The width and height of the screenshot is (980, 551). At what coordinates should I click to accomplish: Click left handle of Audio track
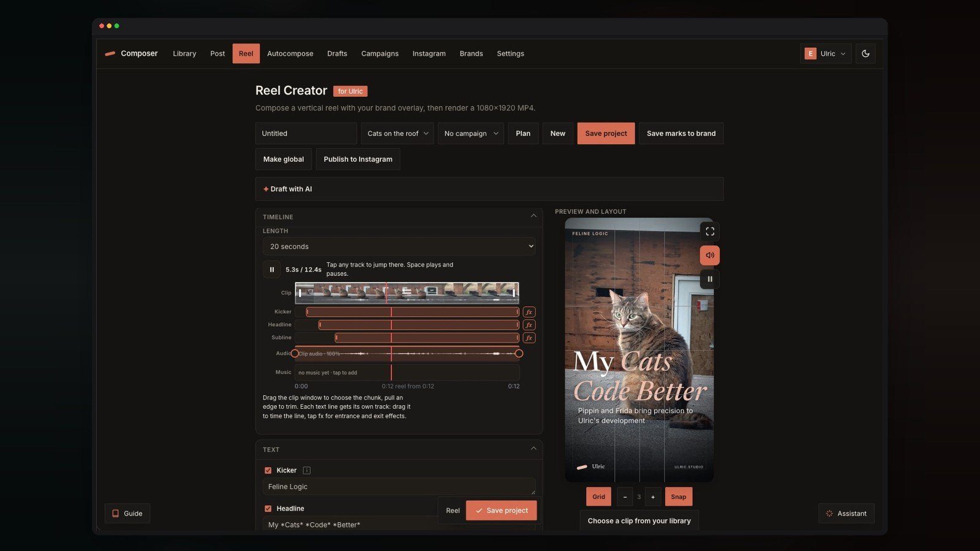coord(295,354)
